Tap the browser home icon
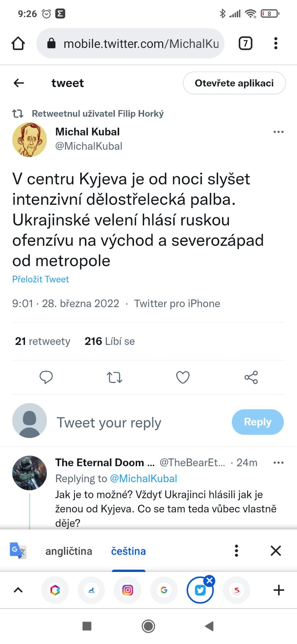Screen dimensions: 297x644 pyautogui.click(x=18, y=43)
